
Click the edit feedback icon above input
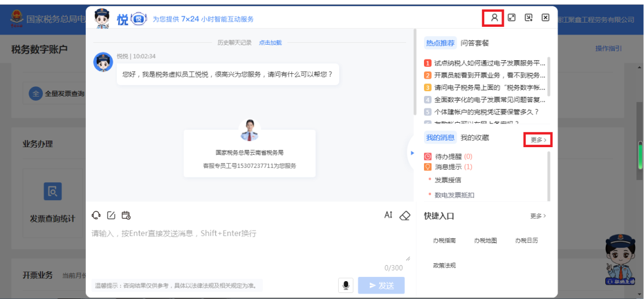[111, 215]
